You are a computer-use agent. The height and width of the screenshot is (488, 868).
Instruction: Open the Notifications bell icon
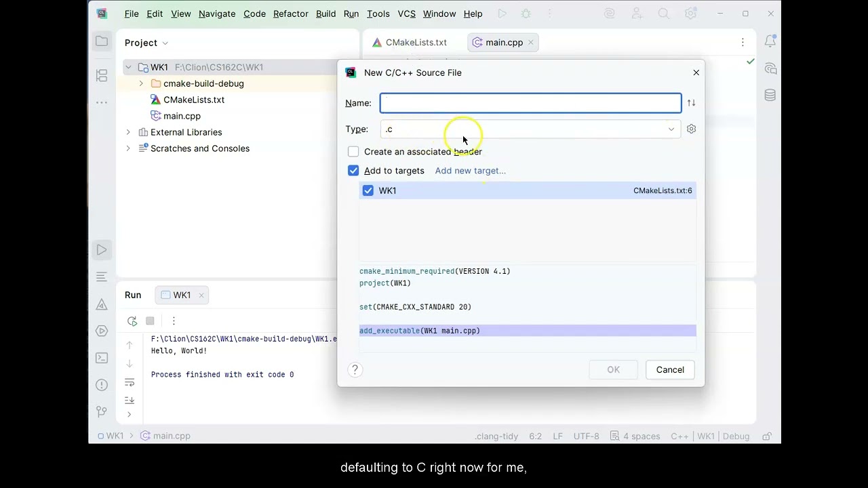(x=770, y=42)
